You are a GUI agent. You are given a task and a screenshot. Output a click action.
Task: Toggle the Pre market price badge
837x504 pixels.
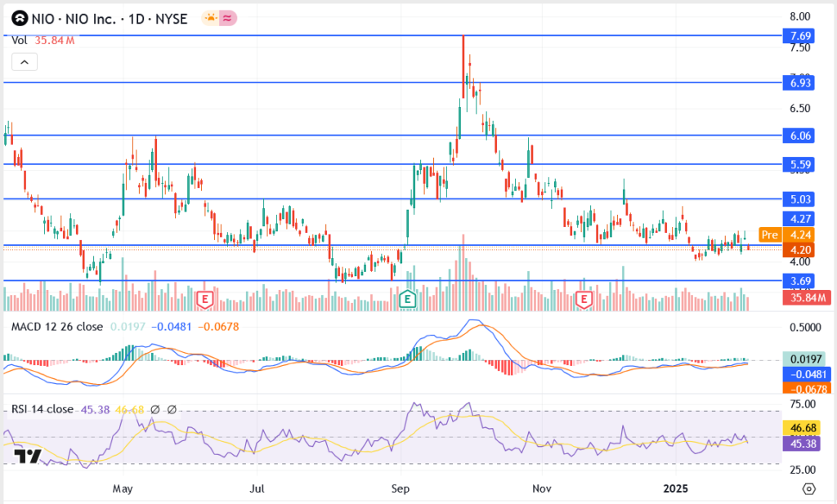point(769,235)
